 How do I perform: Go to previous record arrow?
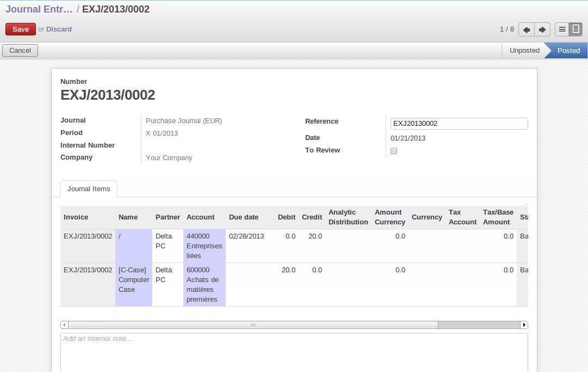click(x=527, y=29)
